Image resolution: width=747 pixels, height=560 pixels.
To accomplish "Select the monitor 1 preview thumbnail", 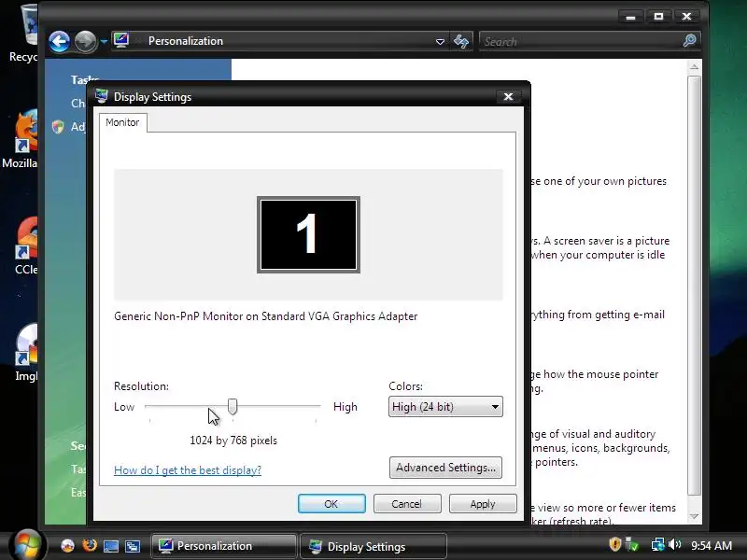I will 308,235.
